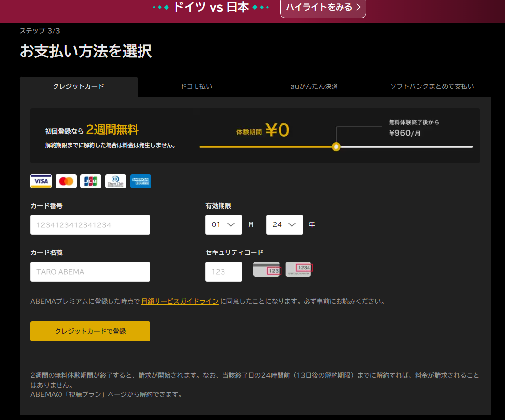Click the yellow trial period marker on the timeline

336,147
